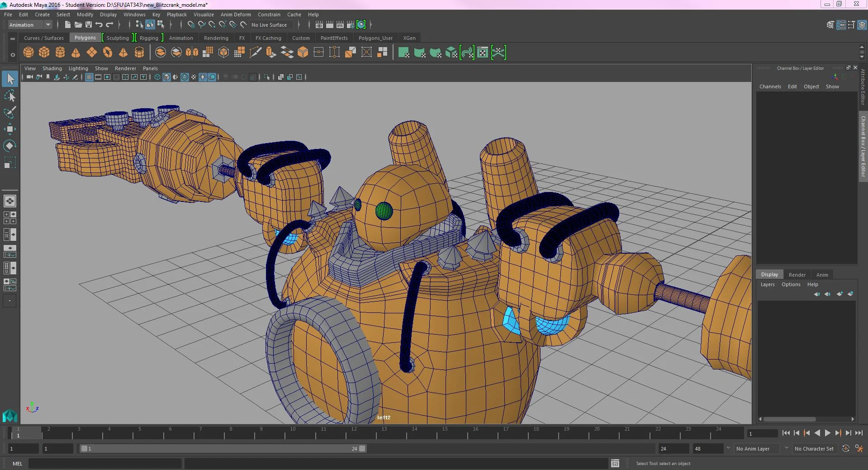The image size is (868, 470).
Task: Create a polygon sphere from shelf
Action: (28, 53)
